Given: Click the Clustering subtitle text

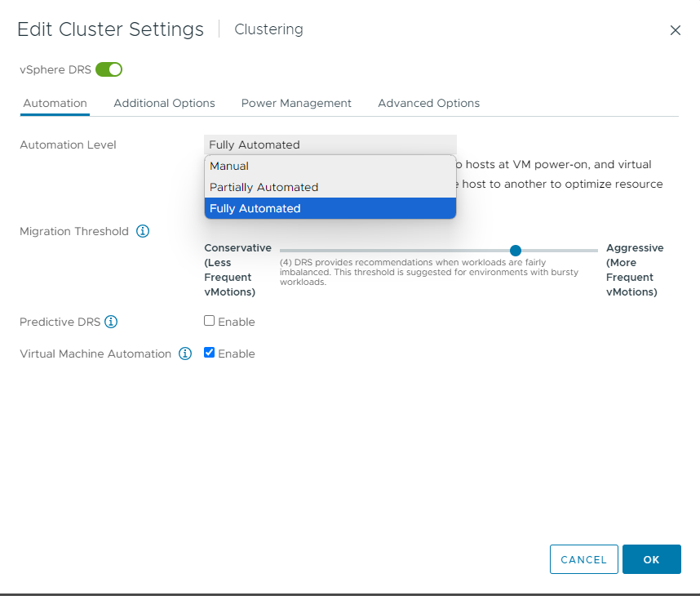Looking at the screenshot, I should click(268, 29).
